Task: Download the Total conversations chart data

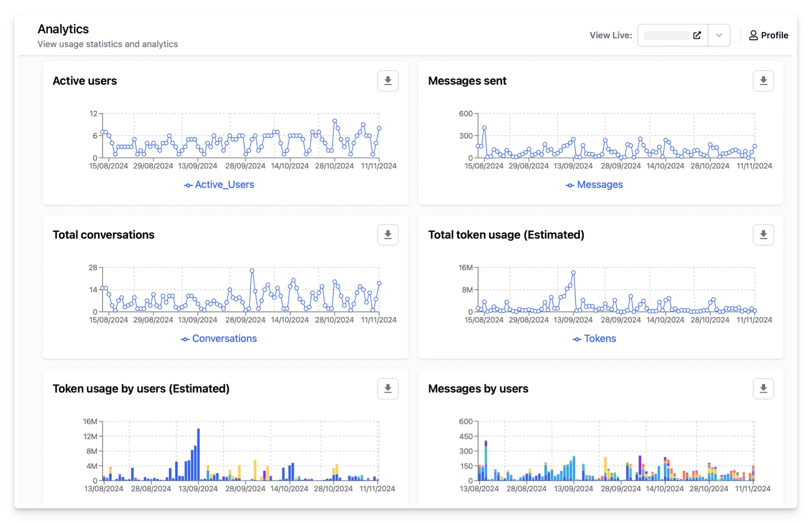Action: pyautogui.click(x=387, y=235)
